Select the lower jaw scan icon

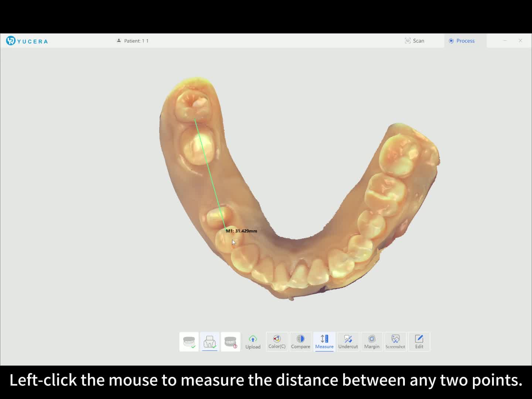(209, 342)
